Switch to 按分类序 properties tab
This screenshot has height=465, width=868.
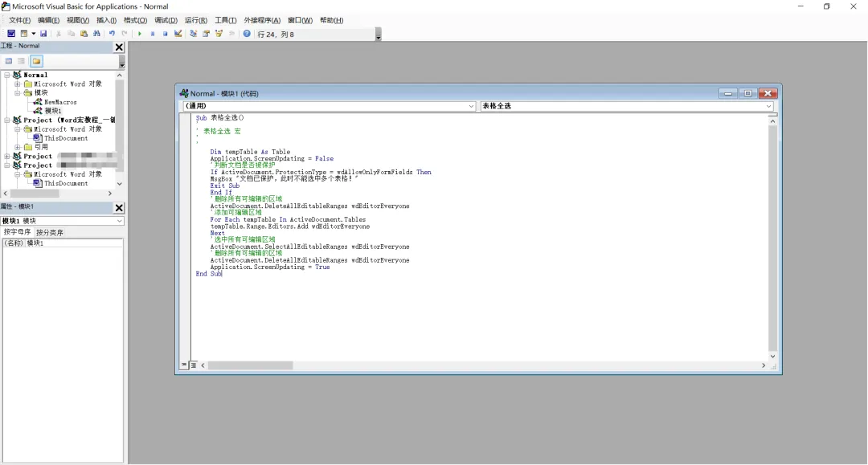point(50,233)
